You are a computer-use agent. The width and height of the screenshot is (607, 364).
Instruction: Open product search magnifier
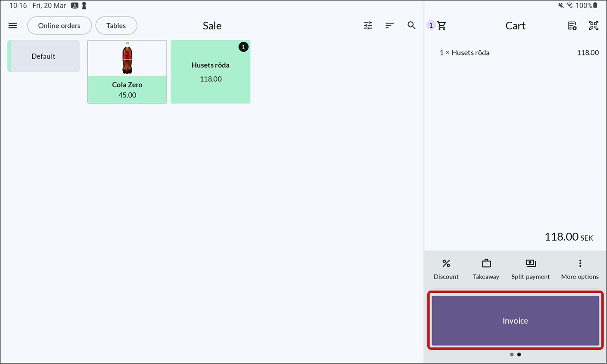412,26
